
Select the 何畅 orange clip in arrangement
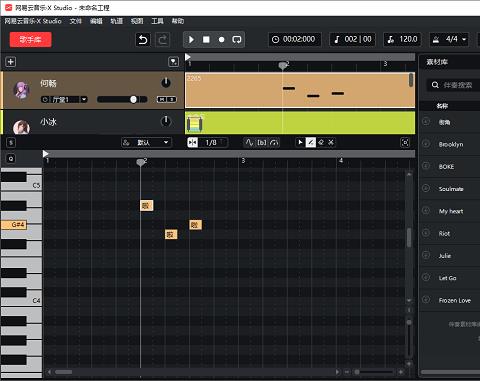point(300,90)
